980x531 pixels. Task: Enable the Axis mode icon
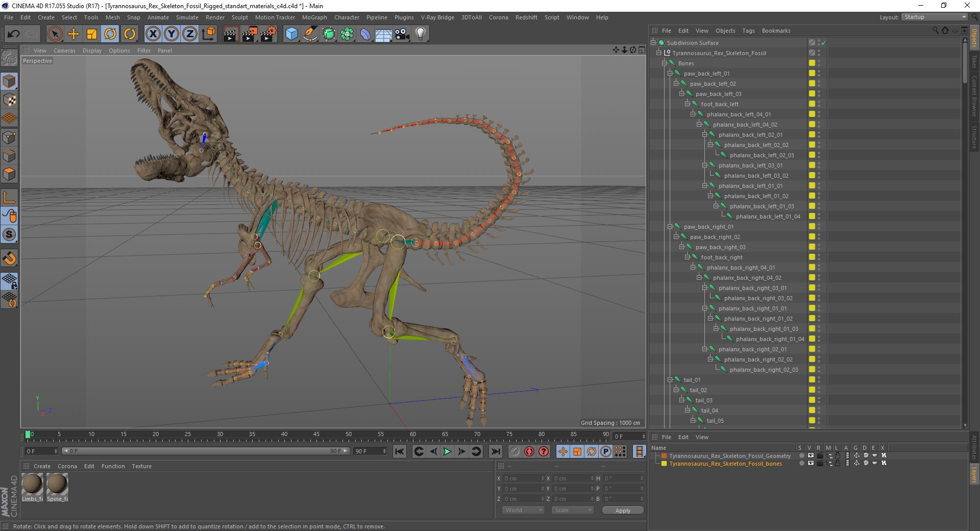(x=9, y=197)
